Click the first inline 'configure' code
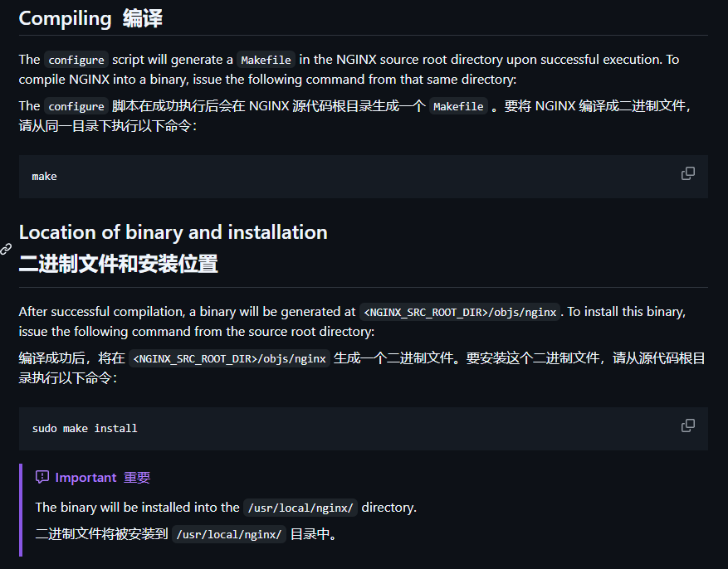Screen dimensions: 728x569 [x=76, y=60]
